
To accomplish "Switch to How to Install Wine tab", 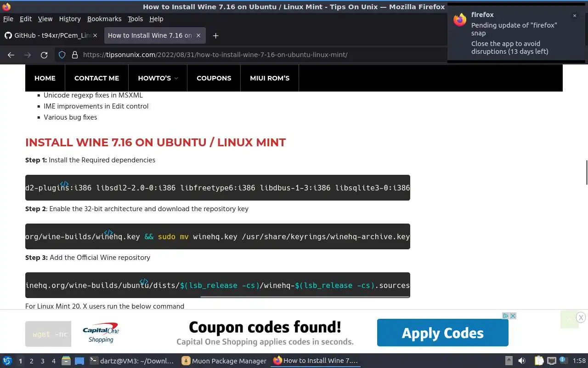I will pyautogui.click(x=150, y=35).
